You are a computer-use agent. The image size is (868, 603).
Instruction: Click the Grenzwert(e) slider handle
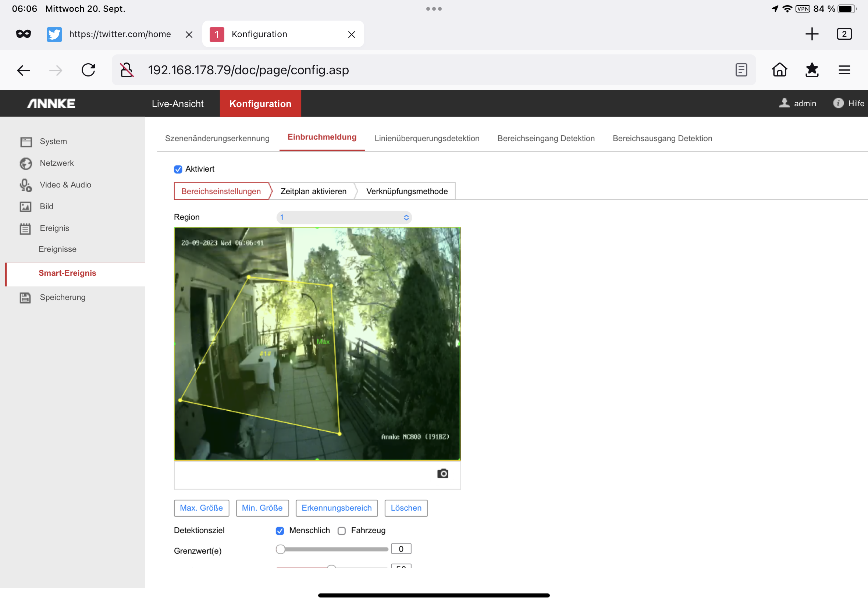[x=280, y=549]
